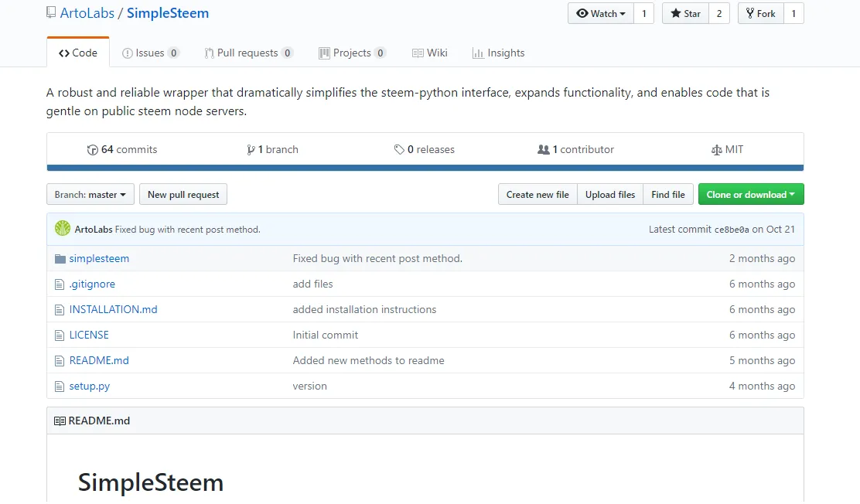The image size is (860, 504).
Task: Expand the Branch: master dropdown
Action: [90, 194]
